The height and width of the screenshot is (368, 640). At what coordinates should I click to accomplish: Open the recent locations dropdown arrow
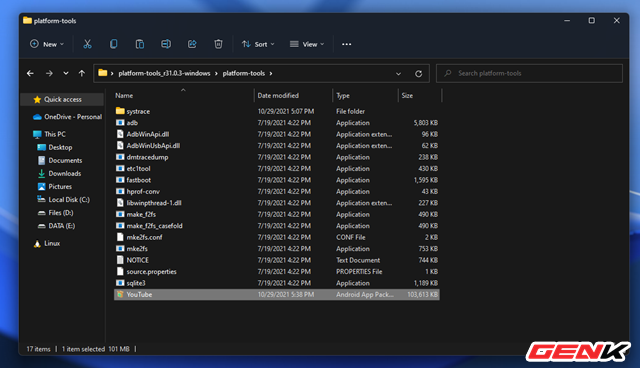pos(66,73)
